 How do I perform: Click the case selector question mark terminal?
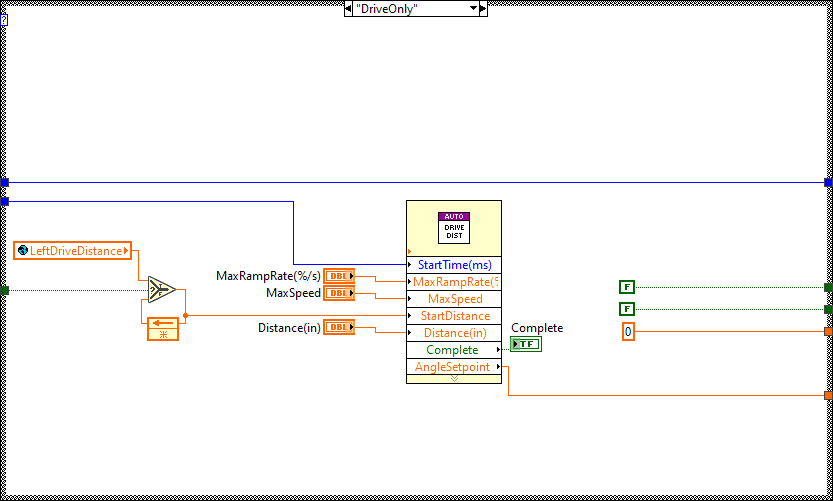[4, 20]
